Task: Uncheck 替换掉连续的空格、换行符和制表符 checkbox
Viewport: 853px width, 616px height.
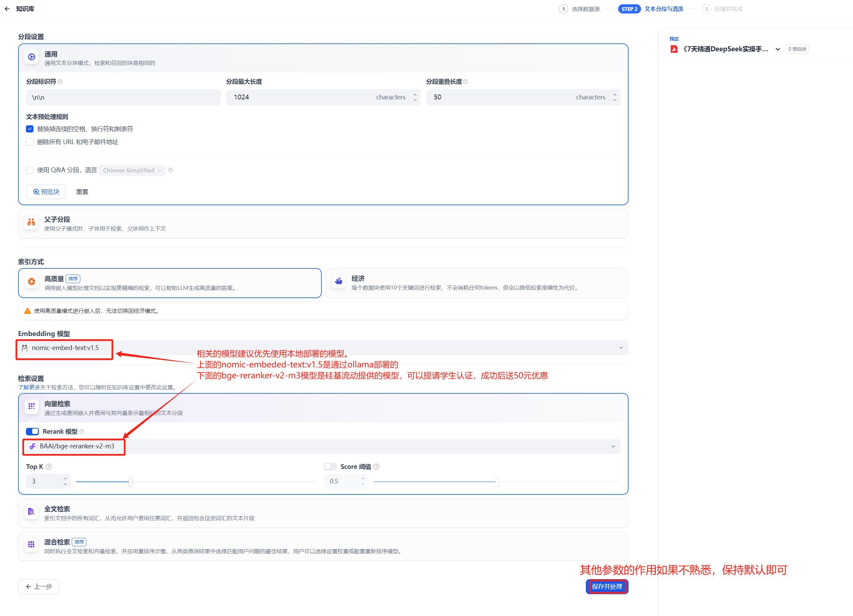Action: click(x=30, y=129)
